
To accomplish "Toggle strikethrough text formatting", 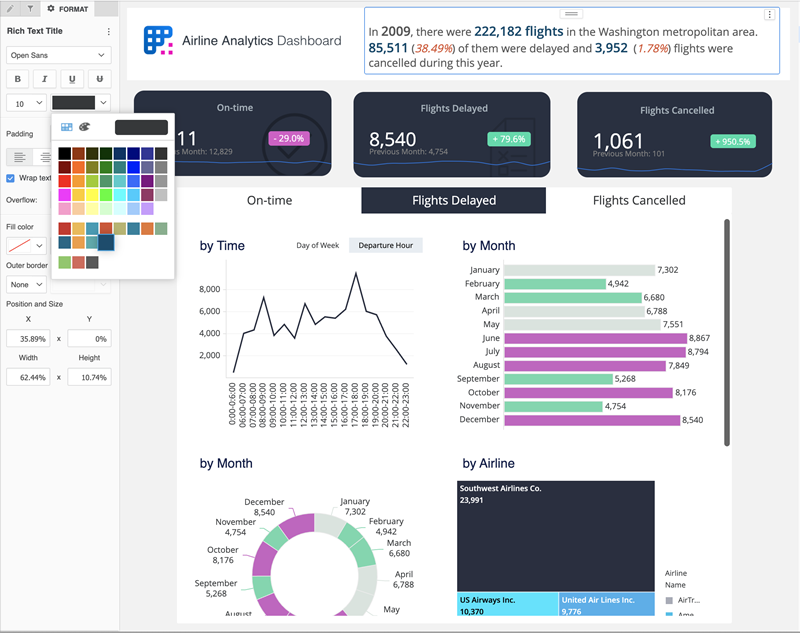I will click(99, 78).
